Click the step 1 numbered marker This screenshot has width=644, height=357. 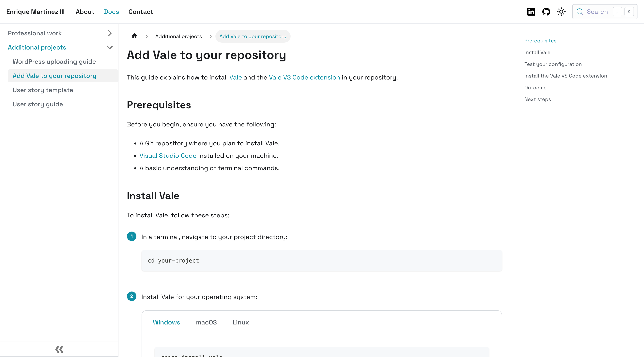tap(132, 236)
